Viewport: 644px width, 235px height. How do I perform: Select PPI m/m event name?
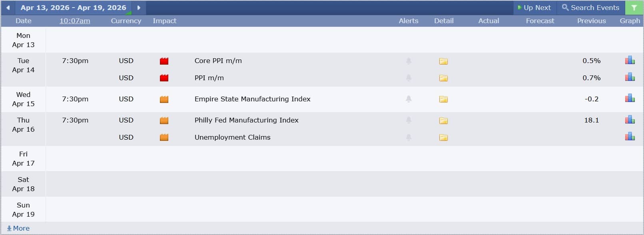(209, 78)
